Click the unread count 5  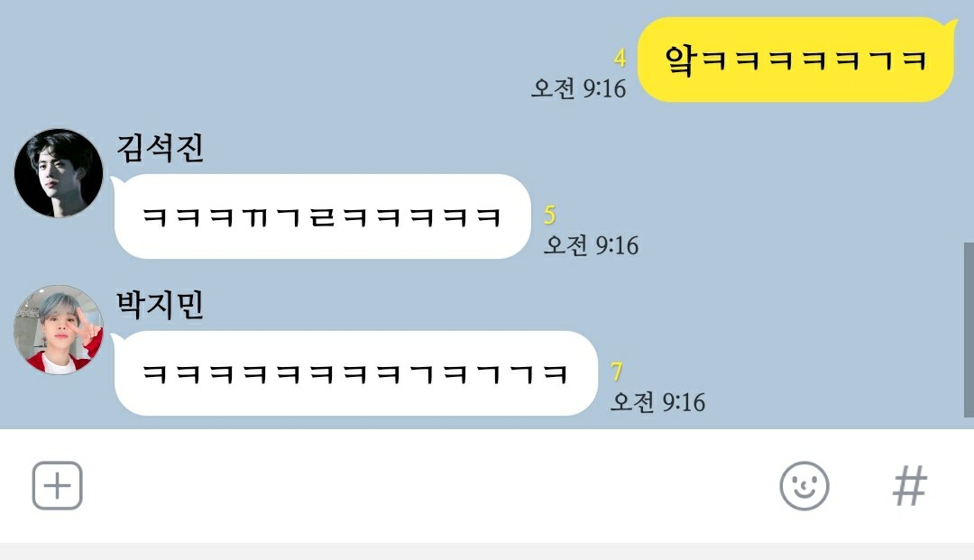pyautogui.click(x=549, y=215)
